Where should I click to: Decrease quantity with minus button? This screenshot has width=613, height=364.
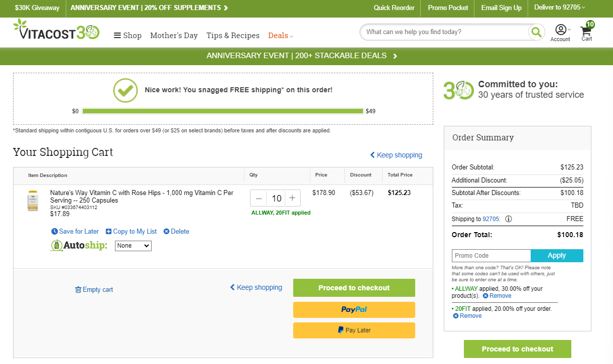coord(259,198)
